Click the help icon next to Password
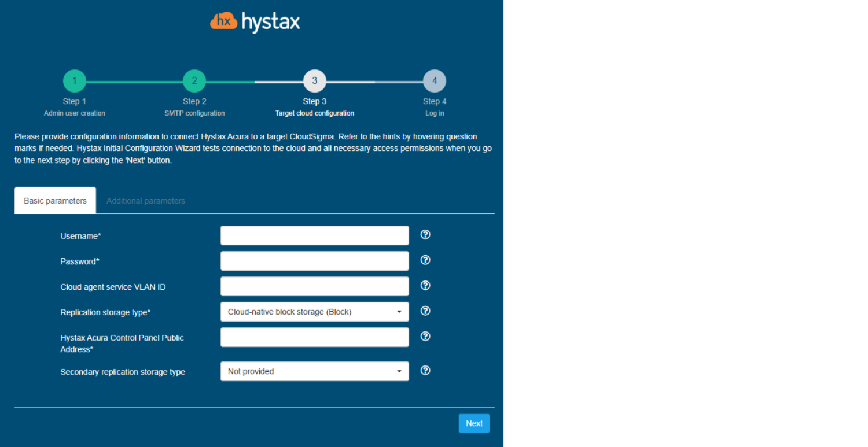The height and width of the screenshot is (447, 868). point(425,260)
